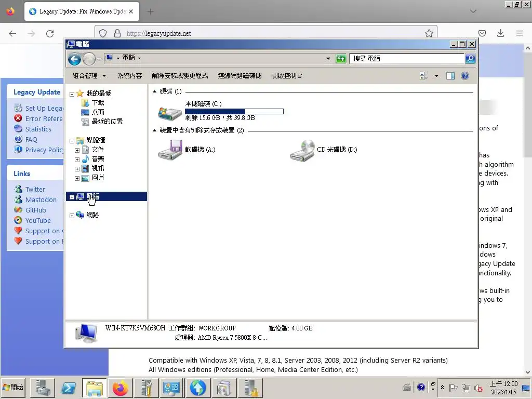The height and width of the screenshot is (399, 532).
Task: Click the taskbar server with lock icon
Action: [x=250, y=388]
